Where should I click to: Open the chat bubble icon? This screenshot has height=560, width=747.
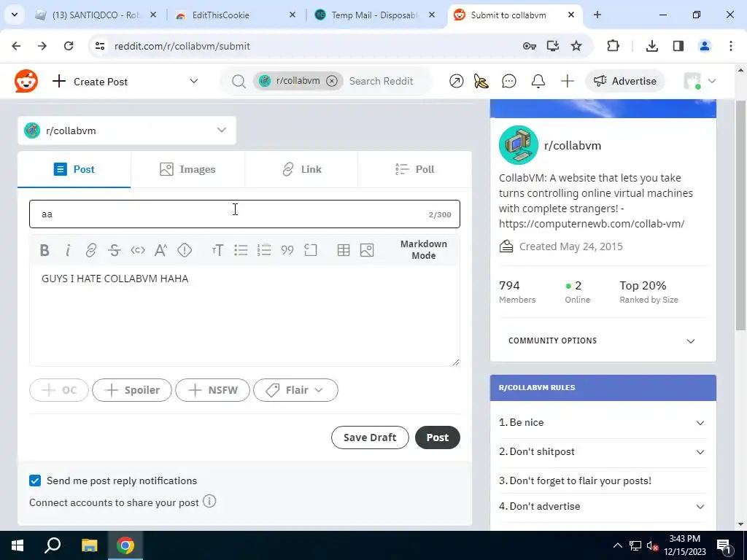(508, 82)
